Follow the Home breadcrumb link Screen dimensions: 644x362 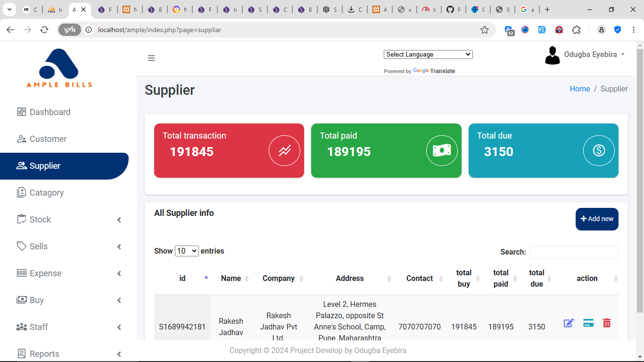coord(579,89)
